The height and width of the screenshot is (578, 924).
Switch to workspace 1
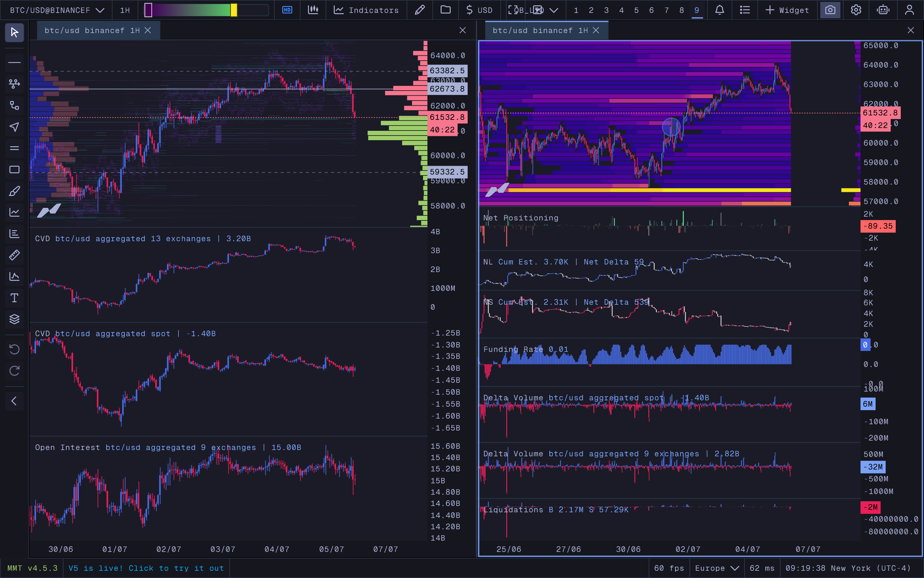point(576,10)
